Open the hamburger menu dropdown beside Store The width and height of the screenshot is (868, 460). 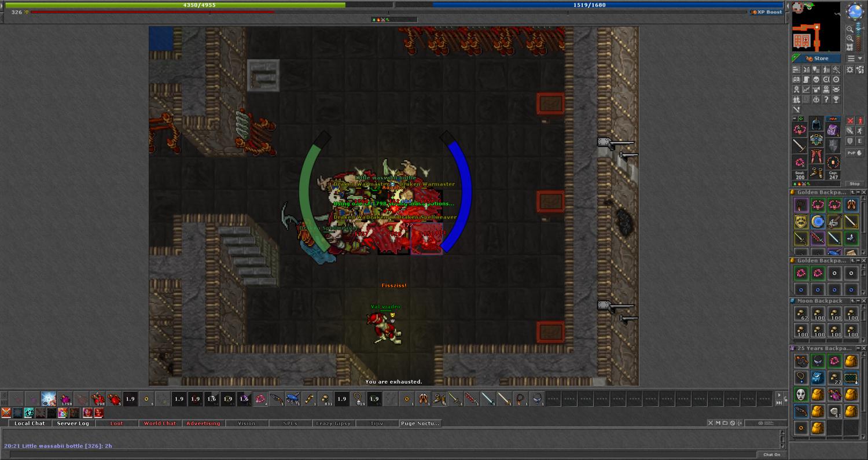pyautogui.click(x=855, y=58)
